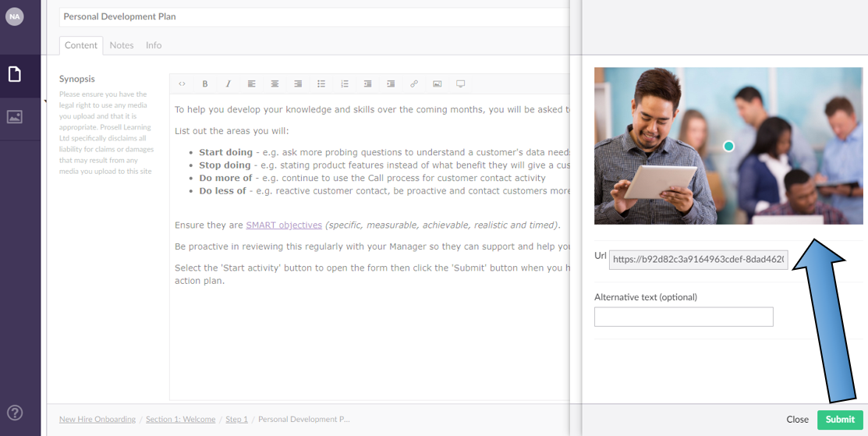Click the NA user avatar
The width and height of the screenshot is (868, 436).
pyautogui.click(x=14, y=16)
